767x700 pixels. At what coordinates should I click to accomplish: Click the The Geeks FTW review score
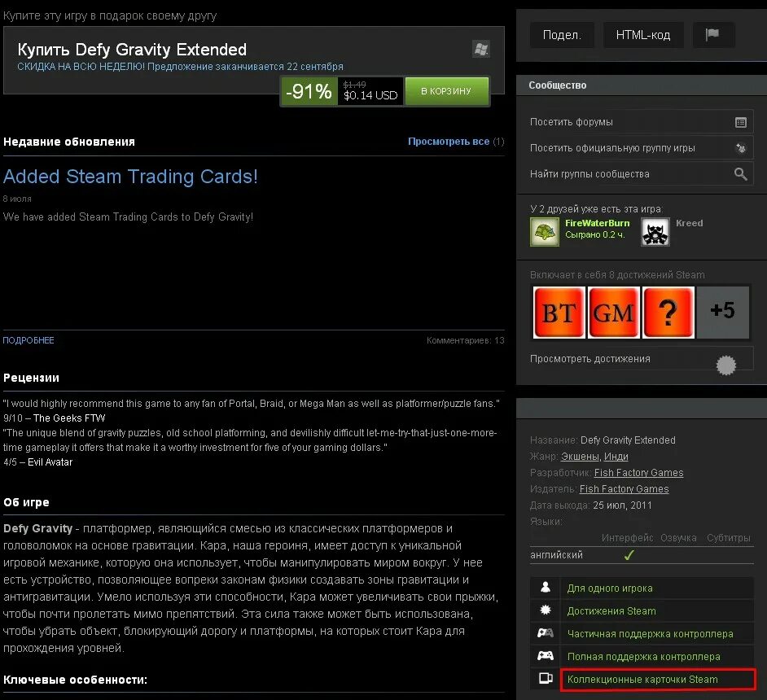point(55,418)
